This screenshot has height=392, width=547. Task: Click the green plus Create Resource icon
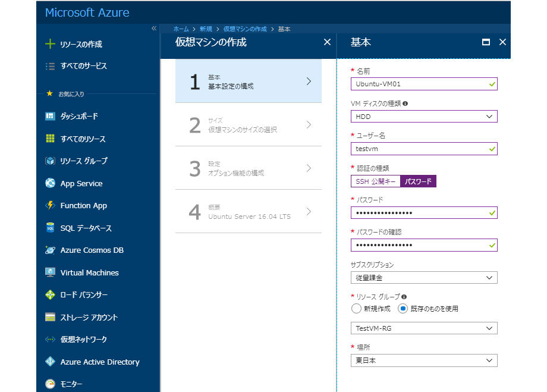tap(50, 44)
